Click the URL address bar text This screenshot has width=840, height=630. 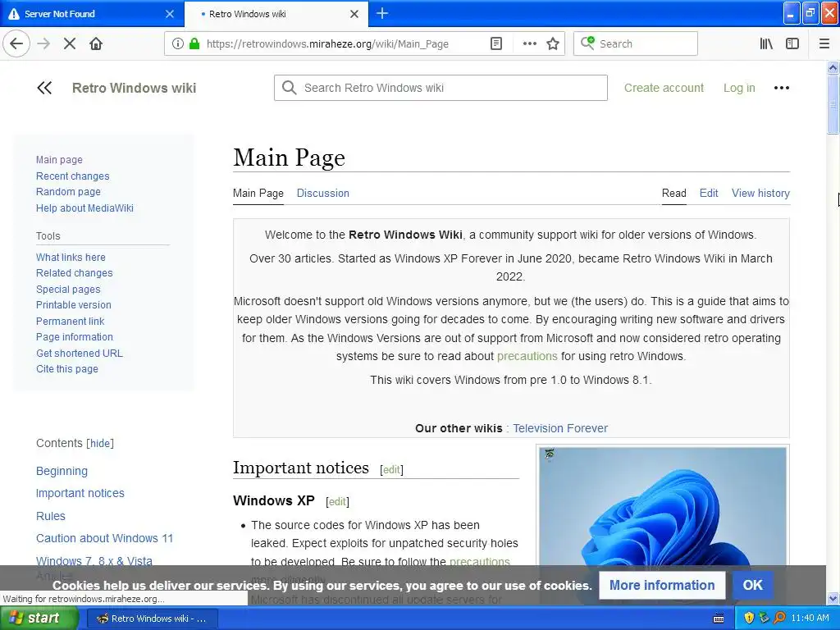coord(327,44)
